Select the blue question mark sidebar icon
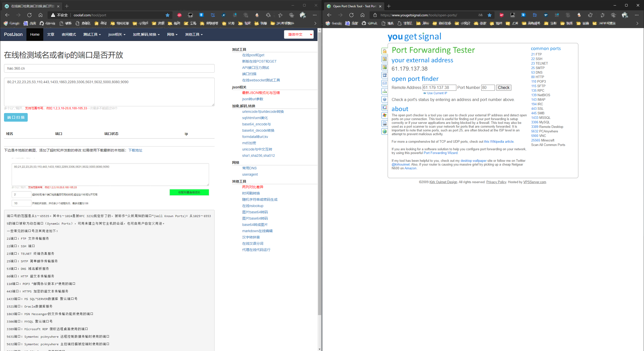The image size is (644, 351). (x=384, y=99)
